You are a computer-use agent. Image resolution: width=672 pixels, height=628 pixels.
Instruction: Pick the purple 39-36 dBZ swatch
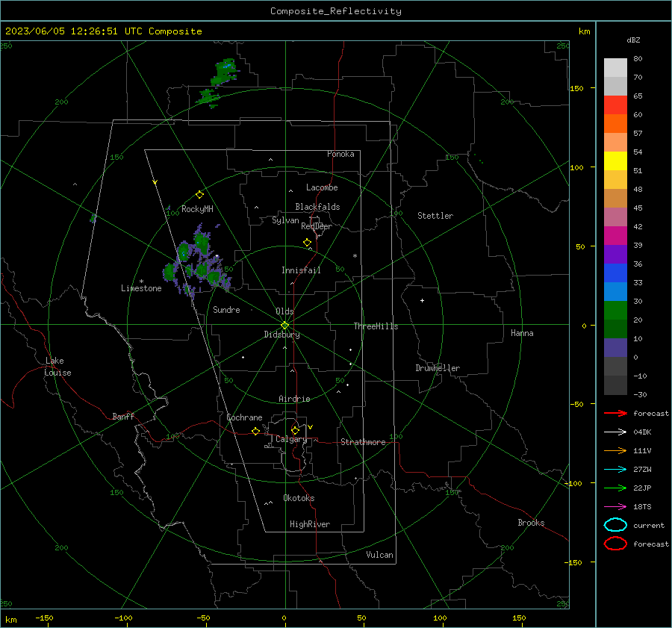[615, 255]
